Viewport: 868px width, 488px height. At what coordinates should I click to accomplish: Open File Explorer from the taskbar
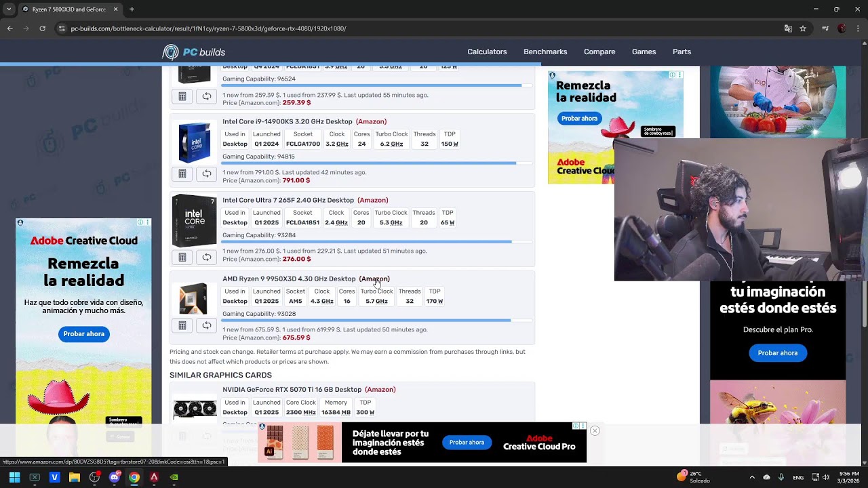pos(75,477)
